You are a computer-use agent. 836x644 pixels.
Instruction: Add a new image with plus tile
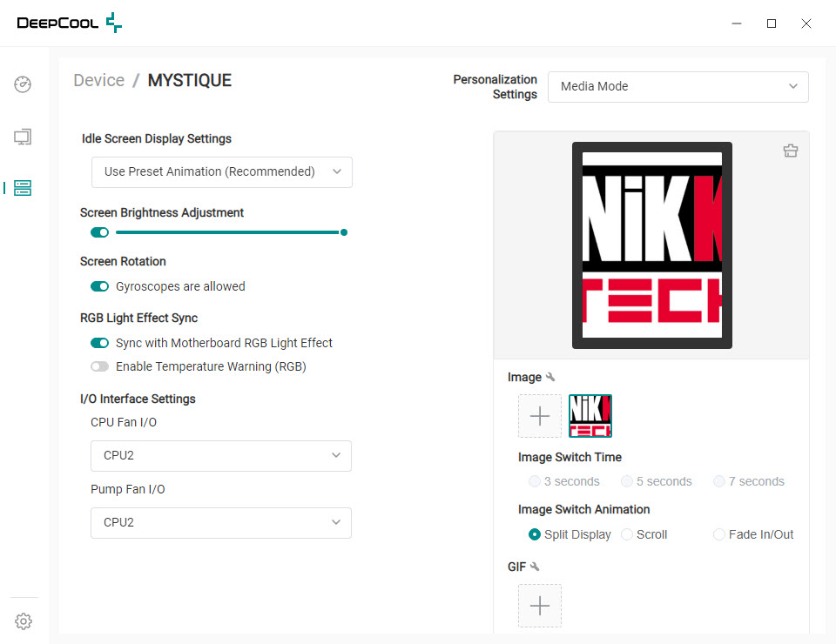pyautogui.click(x=540, y=416)
